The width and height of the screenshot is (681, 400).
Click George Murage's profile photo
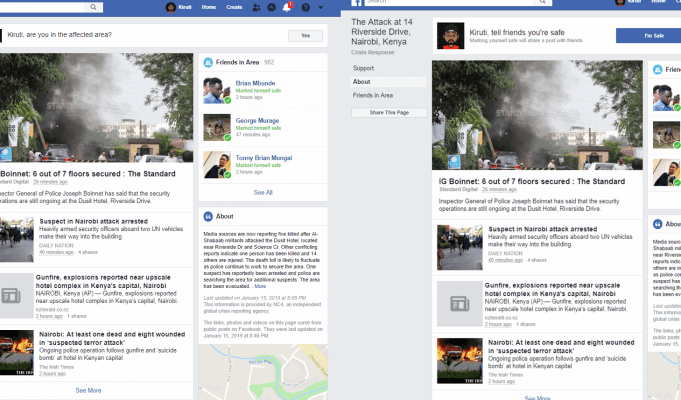tap(217, 128)
